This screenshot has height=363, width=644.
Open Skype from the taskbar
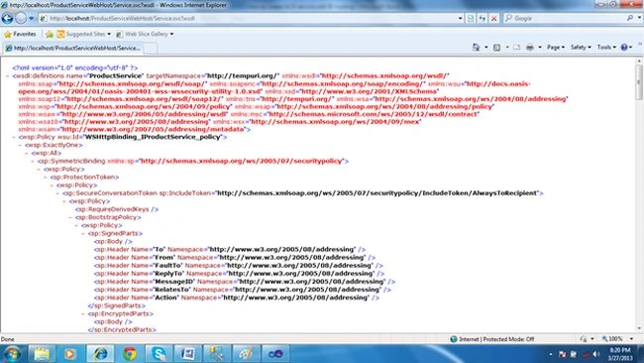159,353
